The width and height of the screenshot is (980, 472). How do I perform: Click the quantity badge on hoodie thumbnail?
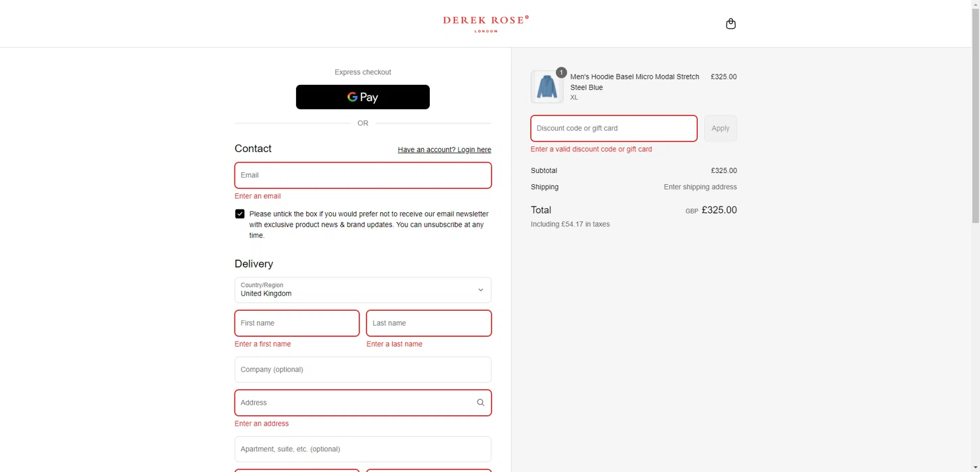[561, 72]
